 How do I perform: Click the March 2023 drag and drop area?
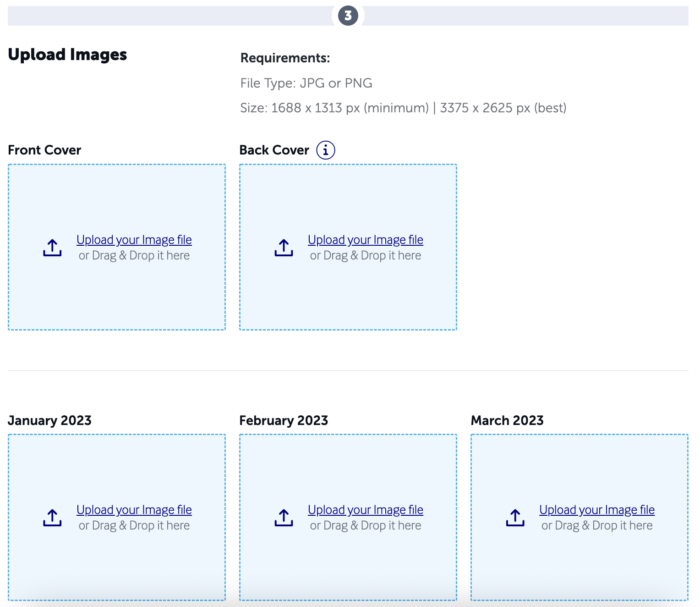point(580,568)
